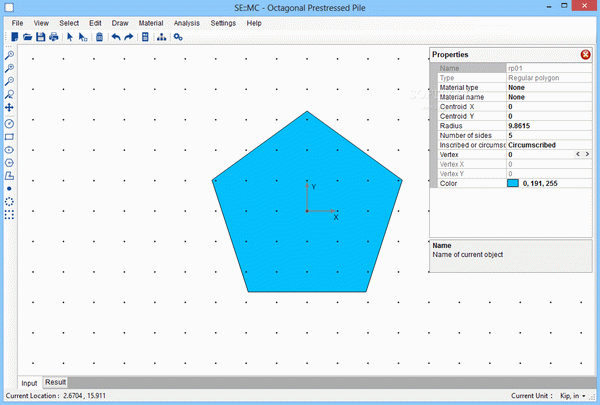Step to next vertex with right arrow
The width and height of the screenshot is (600, 405).
click(587, 155)
